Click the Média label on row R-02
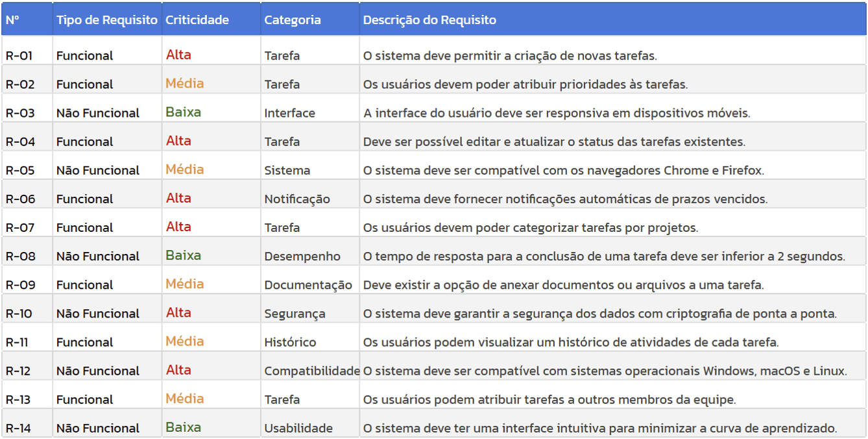Image resolution: width=868 pixels, height=439 pixels. [184, 84]
